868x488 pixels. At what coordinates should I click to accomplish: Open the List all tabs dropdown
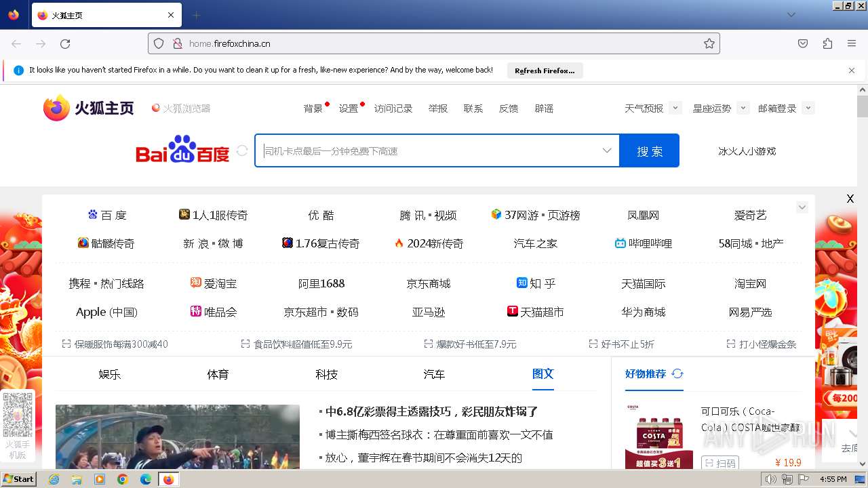pos(791,15)
